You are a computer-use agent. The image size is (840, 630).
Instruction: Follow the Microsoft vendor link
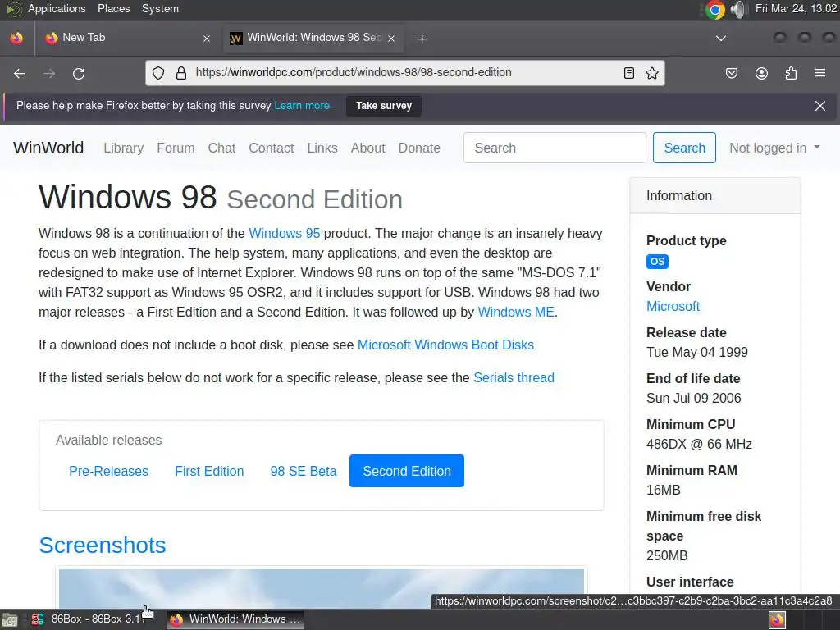pos(673,307)
